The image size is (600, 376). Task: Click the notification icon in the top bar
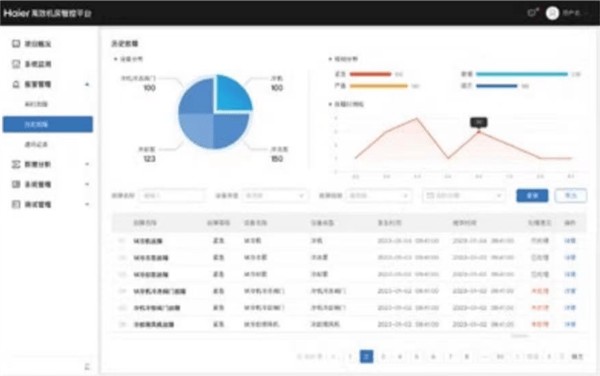[532, 13]
